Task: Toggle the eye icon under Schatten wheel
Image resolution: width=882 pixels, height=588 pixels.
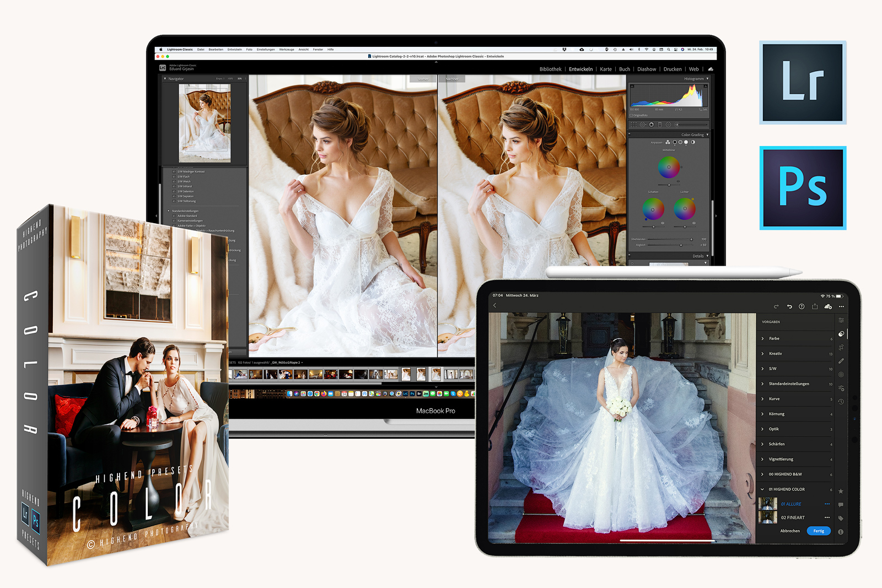Action: click(663, 223)
